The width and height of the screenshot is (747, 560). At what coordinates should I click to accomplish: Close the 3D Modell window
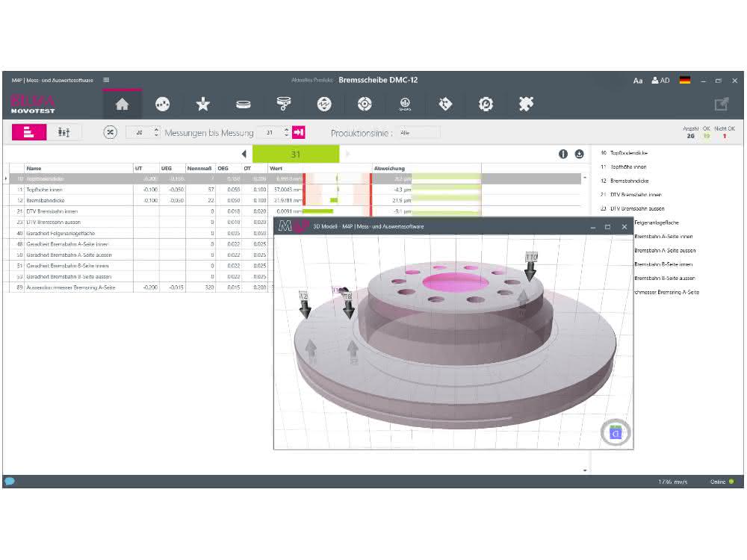pyautogui.click(x=624, y=227)
